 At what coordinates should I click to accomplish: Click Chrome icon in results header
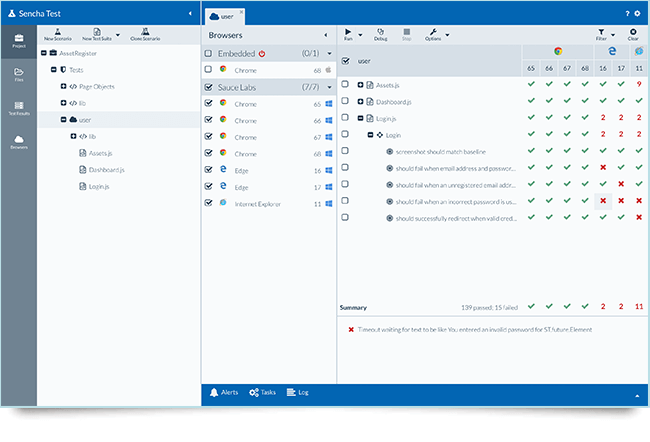[558, 51]
